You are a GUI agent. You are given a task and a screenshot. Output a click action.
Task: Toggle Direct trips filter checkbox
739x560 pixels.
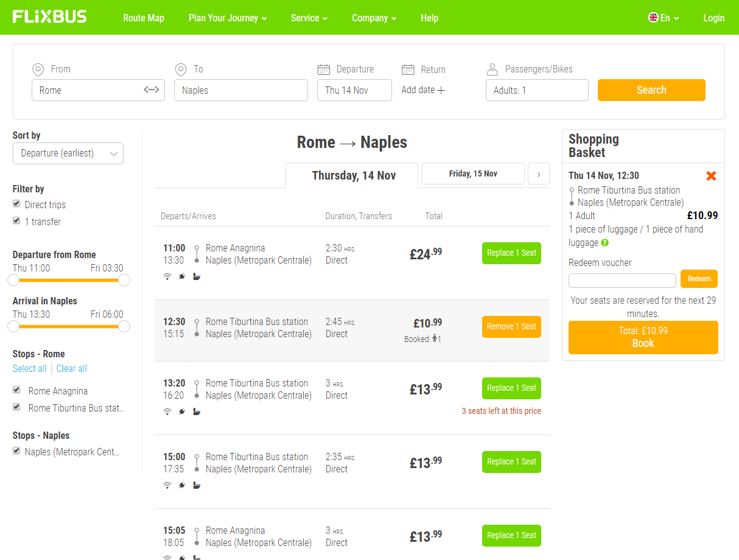pos(16,204)
